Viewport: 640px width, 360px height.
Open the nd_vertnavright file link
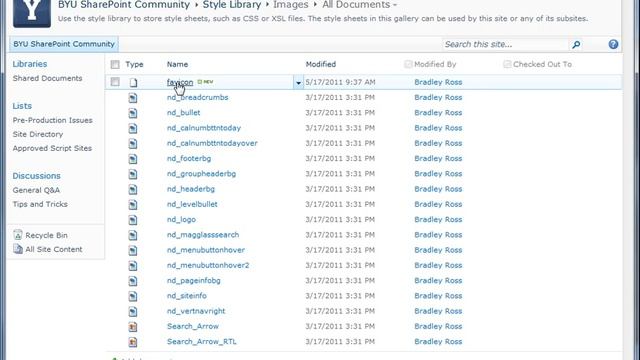pyautogui.click(x=196, y=311)
